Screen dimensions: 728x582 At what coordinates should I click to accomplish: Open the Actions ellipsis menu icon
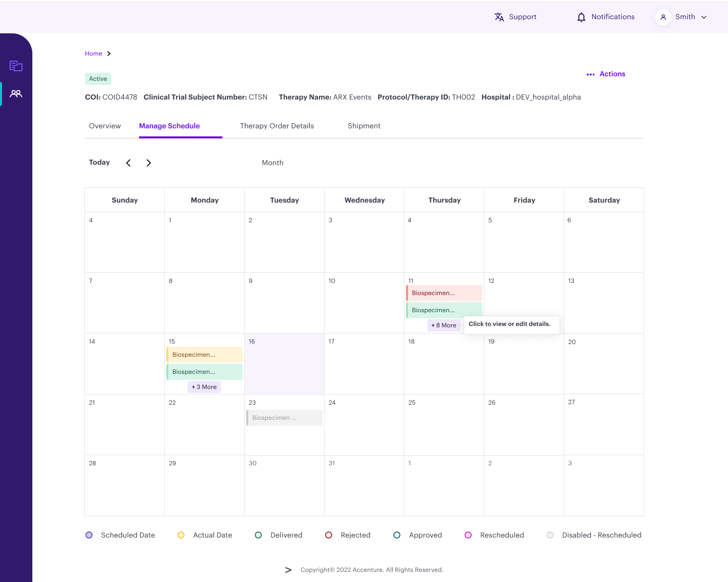tap(590, 74)
